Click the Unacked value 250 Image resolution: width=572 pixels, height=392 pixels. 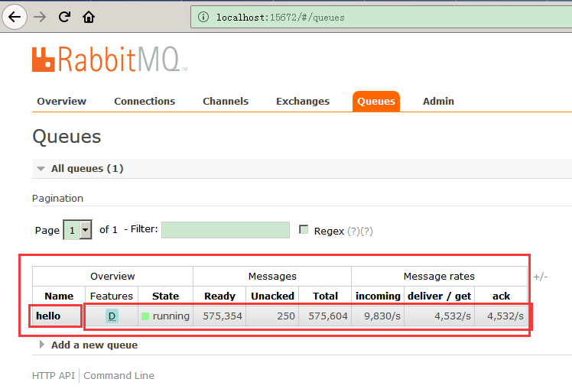click(286, 316)
